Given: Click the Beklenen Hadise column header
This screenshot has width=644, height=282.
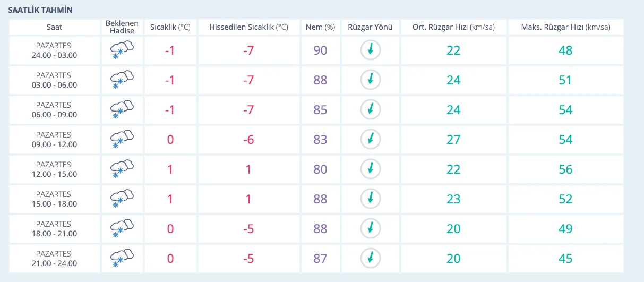Looking at the screenshot, I should (122, 27).
